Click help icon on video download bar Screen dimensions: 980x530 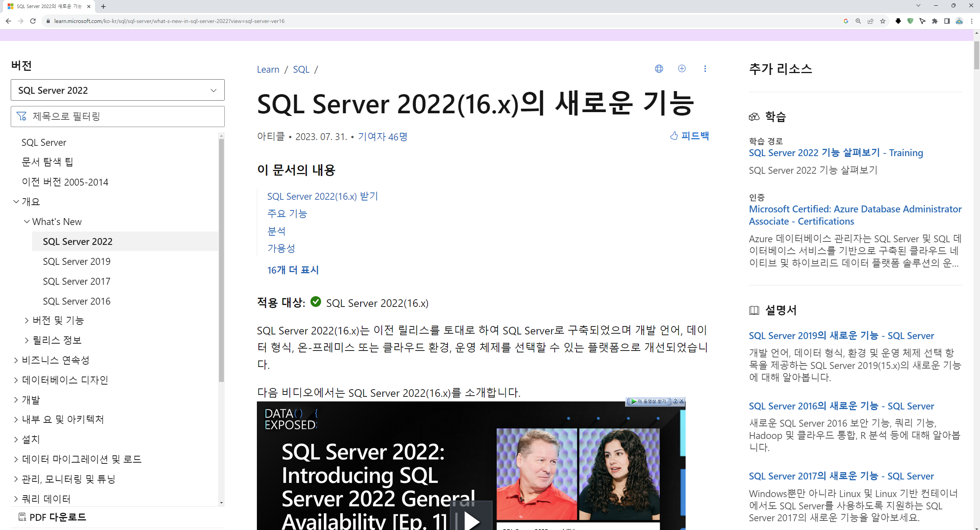click(x=676, y=401)
